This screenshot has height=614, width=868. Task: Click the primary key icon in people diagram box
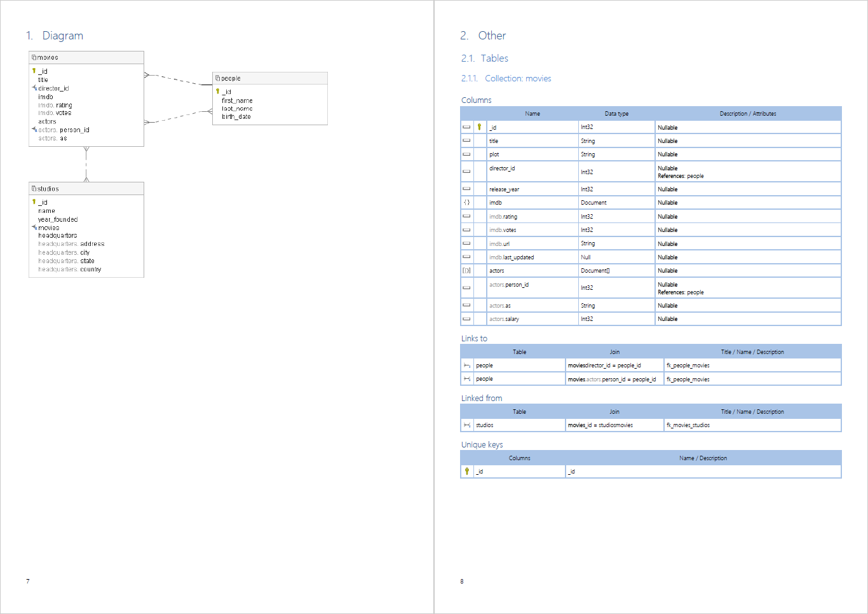218,92
